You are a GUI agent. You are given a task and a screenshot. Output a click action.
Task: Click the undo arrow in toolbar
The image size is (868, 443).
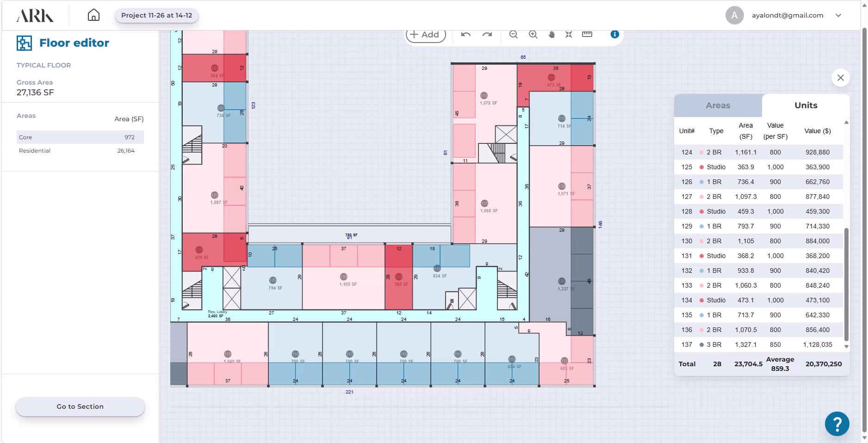pos(466,35)
